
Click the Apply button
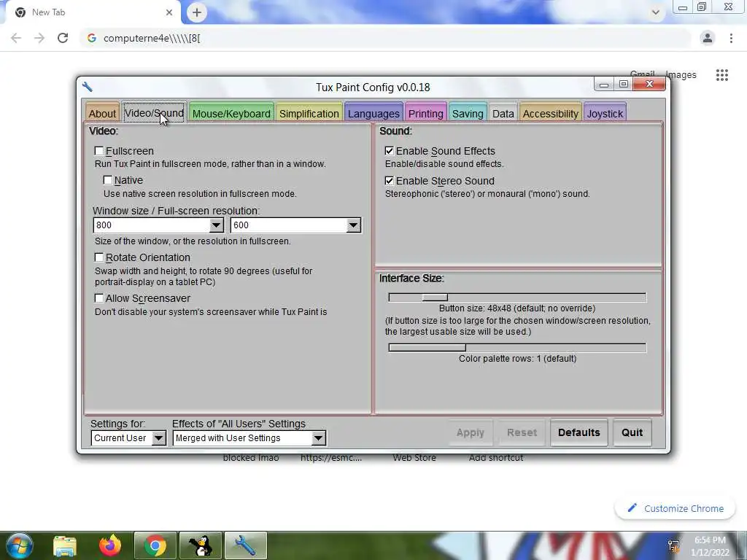tap(470, 432)
